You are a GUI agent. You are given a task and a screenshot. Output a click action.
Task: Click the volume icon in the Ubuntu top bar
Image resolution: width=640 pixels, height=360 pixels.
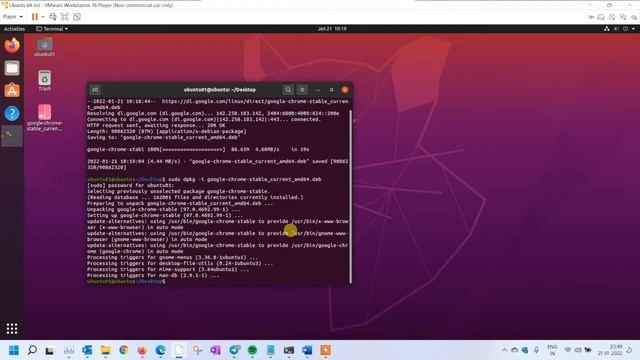[x=616, y=29]
